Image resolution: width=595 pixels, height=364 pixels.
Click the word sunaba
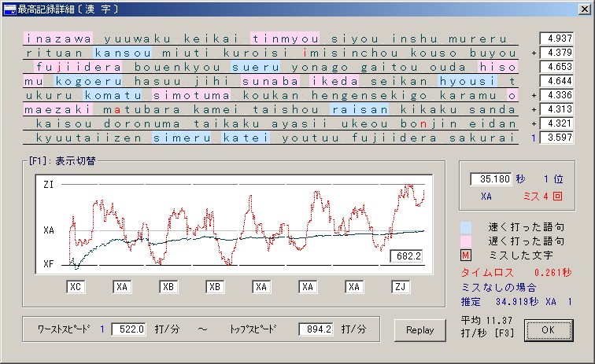pos(270,81)
